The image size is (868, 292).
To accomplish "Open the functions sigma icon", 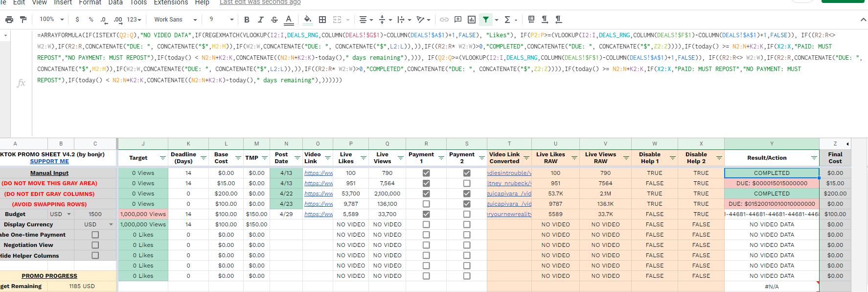I will point(507,20).
